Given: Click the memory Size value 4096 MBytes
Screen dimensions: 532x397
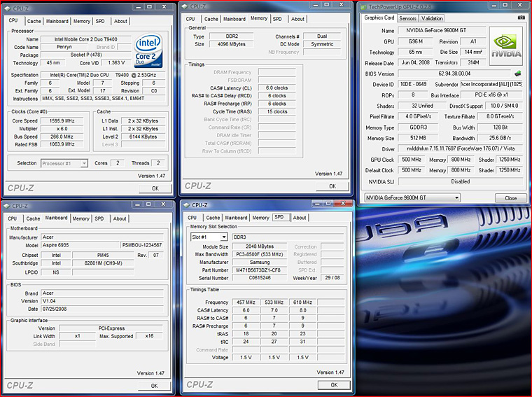Looking at the screenshot, I should (232, 44).
